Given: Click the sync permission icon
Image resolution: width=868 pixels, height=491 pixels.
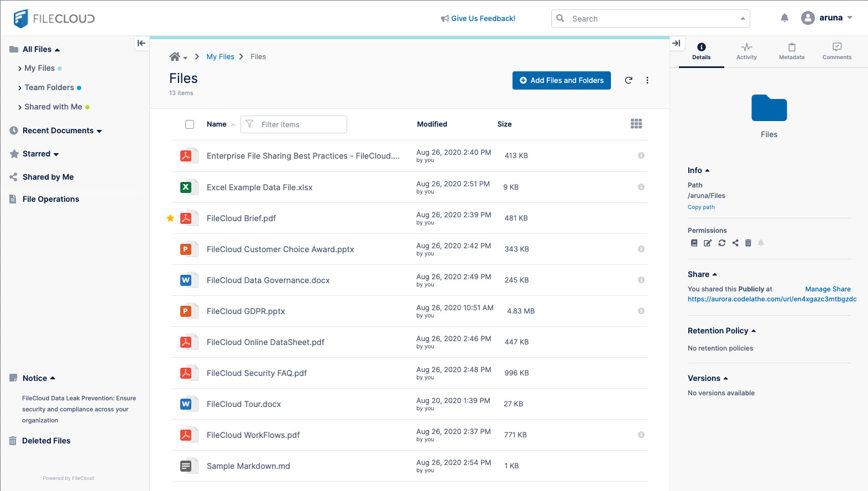Looking at the screenshot, I should coord(722,243).
